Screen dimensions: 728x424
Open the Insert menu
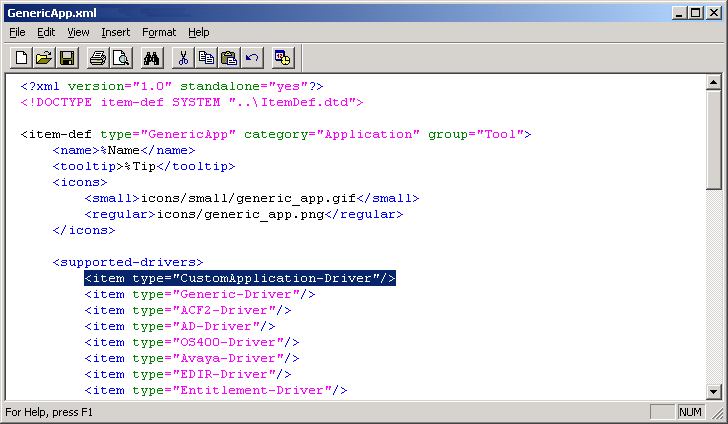116,32
